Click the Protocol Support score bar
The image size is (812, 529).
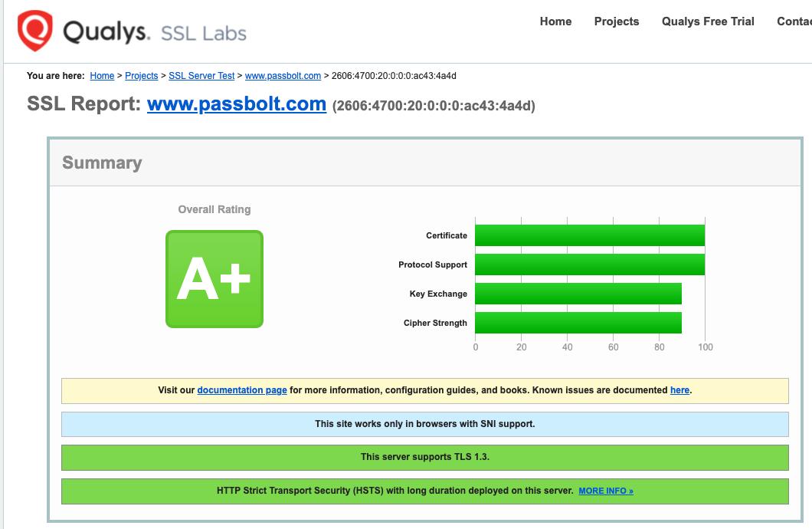click(590, 264)
